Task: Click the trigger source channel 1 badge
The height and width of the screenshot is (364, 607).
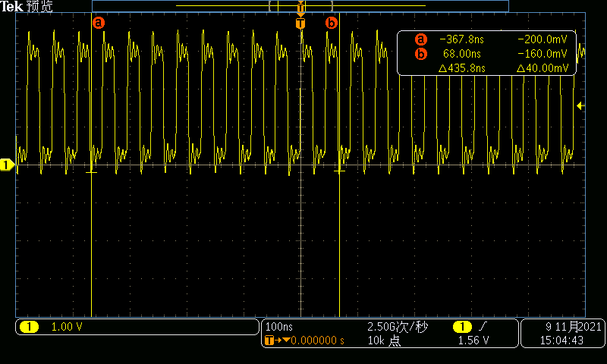Action: (460, 327)
